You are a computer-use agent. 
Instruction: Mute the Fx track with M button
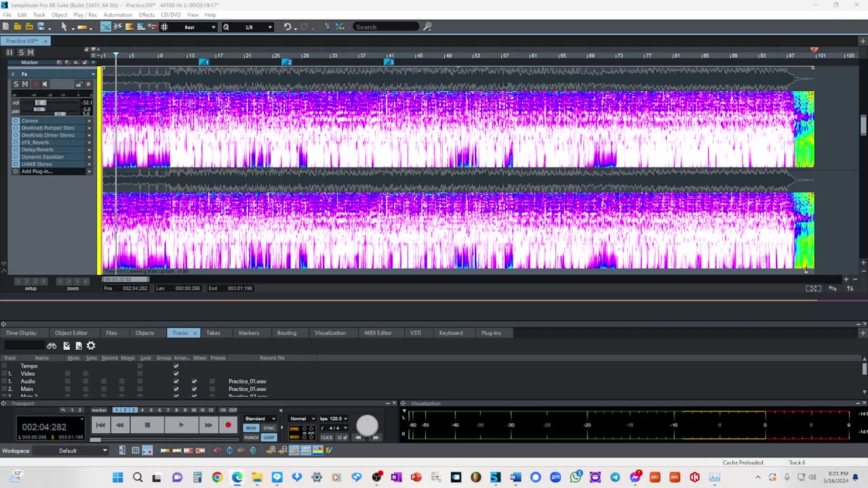[x=25, y=84]
